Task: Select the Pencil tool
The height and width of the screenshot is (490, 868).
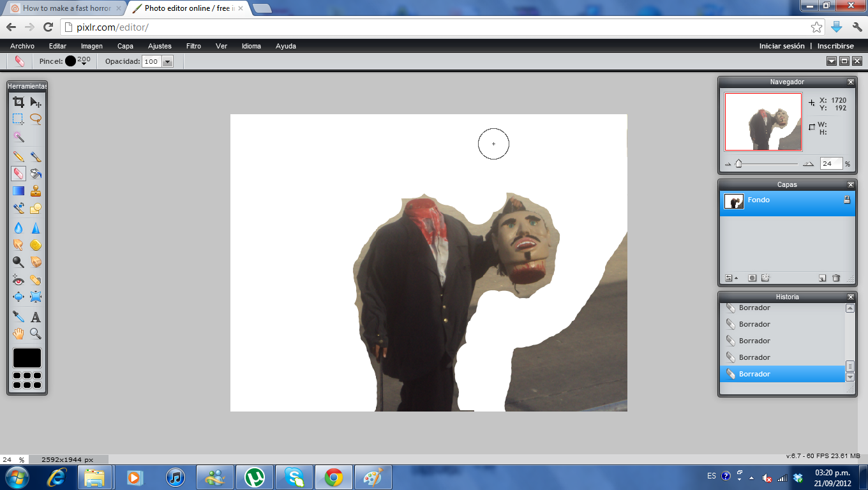Action: point(19,156)
